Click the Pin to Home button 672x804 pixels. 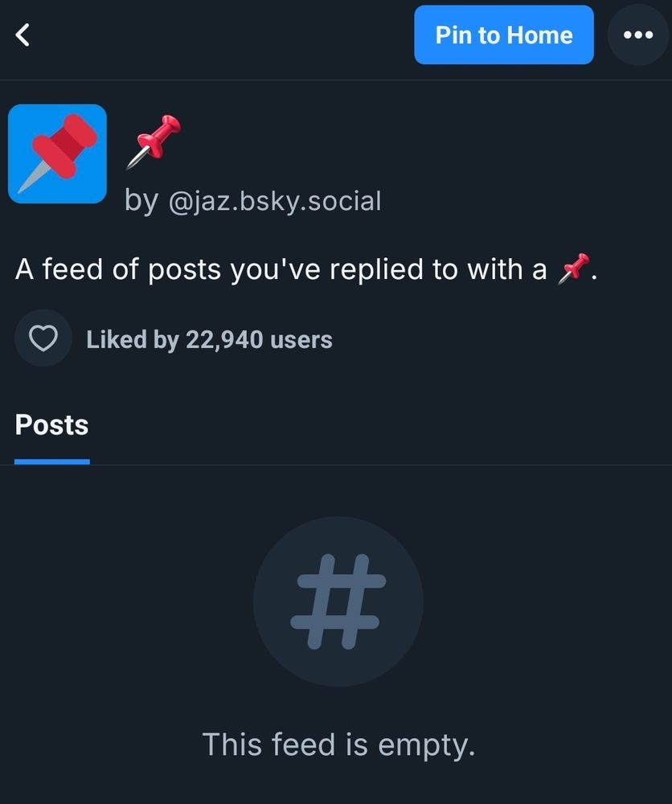504,35
